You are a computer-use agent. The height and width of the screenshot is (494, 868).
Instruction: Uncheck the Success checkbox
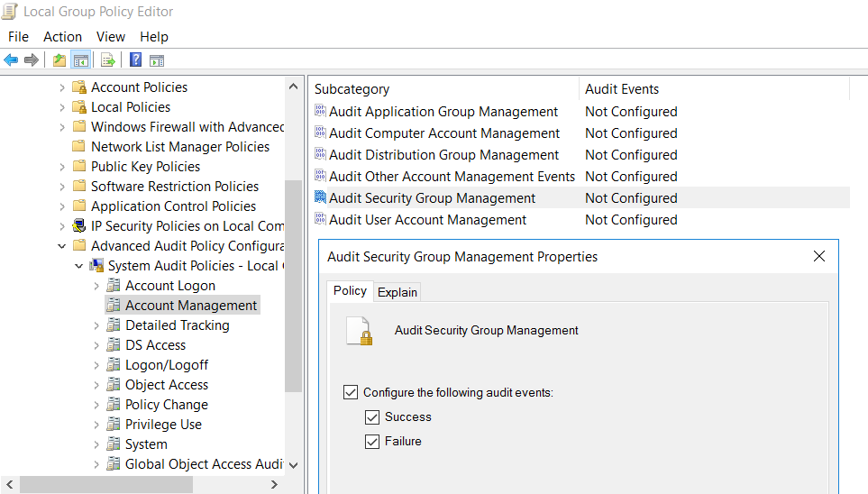pyautogui.click(x=372, y=417)
